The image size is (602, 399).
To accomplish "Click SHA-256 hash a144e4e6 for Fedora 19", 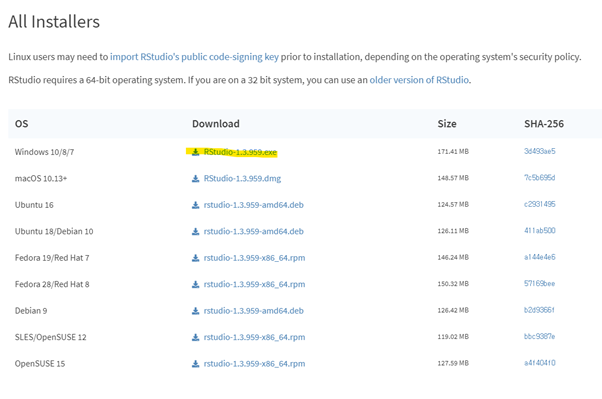I will click(x=539, y=257).
